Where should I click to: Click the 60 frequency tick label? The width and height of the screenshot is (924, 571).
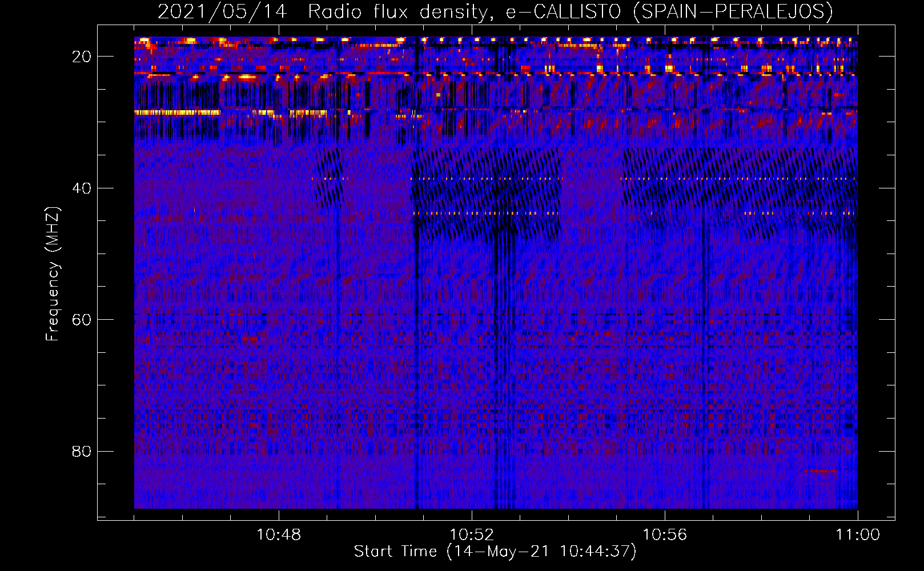point(82,320)
